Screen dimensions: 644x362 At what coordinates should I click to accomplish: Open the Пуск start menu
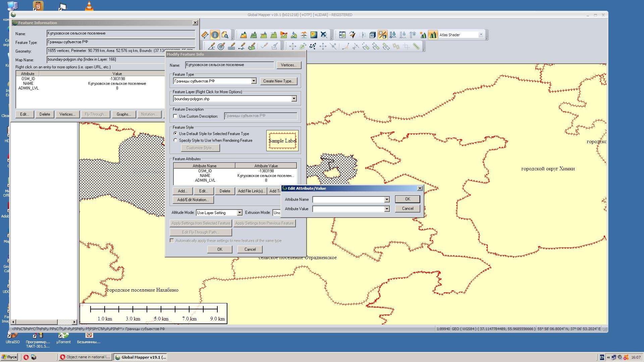click(x=9, y=357)
